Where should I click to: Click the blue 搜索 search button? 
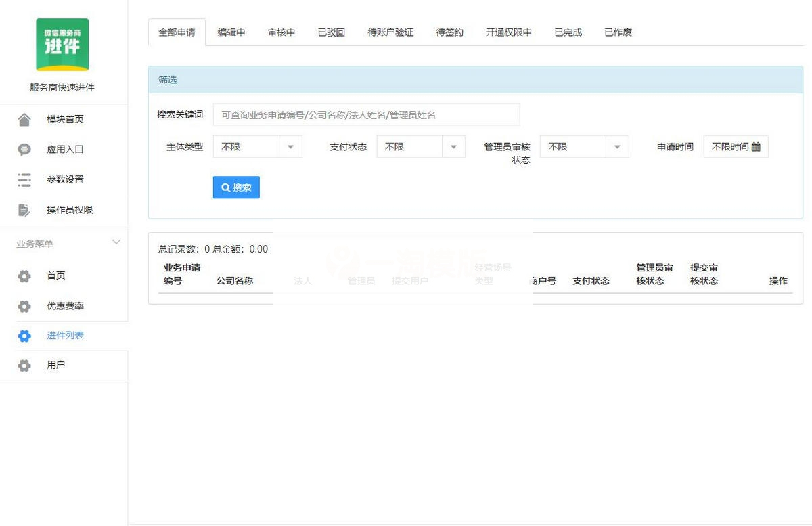coord(235,188)
